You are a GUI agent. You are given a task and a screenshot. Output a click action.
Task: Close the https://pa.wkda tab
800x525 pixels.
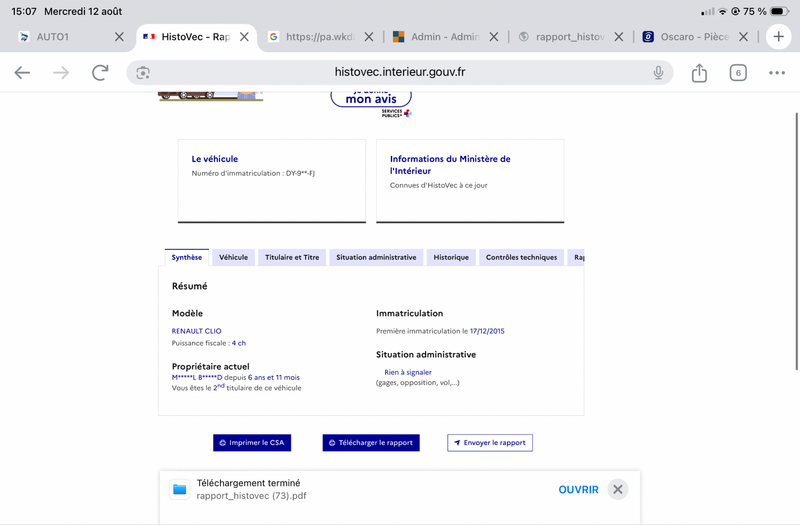(x=369, y=37)
